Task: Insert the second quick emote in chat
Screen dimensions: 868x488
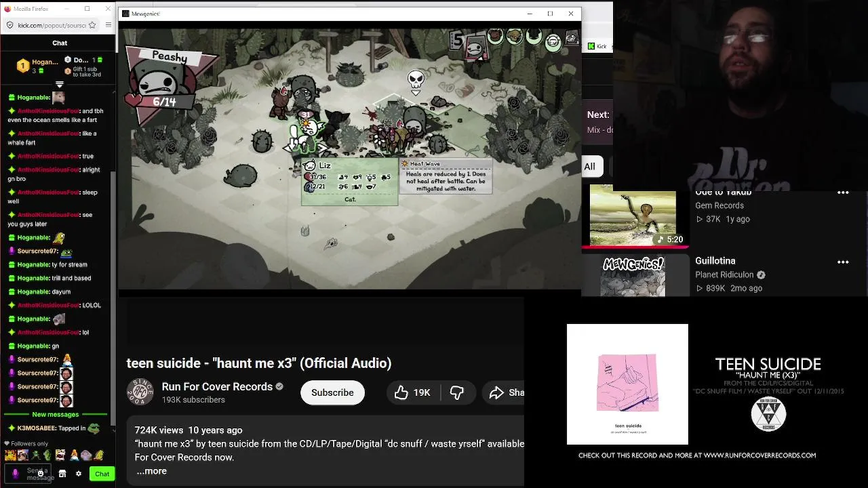Action: click(22, 455)
